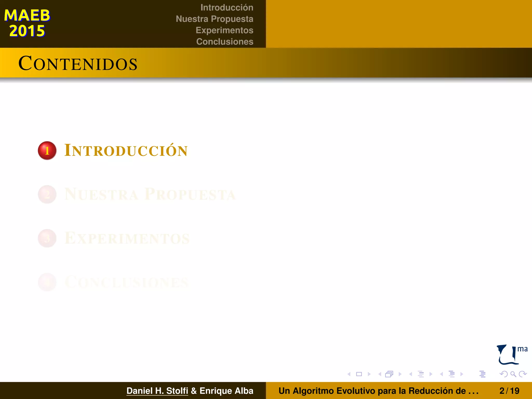Click the next slide arrow beside rectangle icon
Image resolution: width=532 pixels, height=399 pixels.
pos(369,374)
